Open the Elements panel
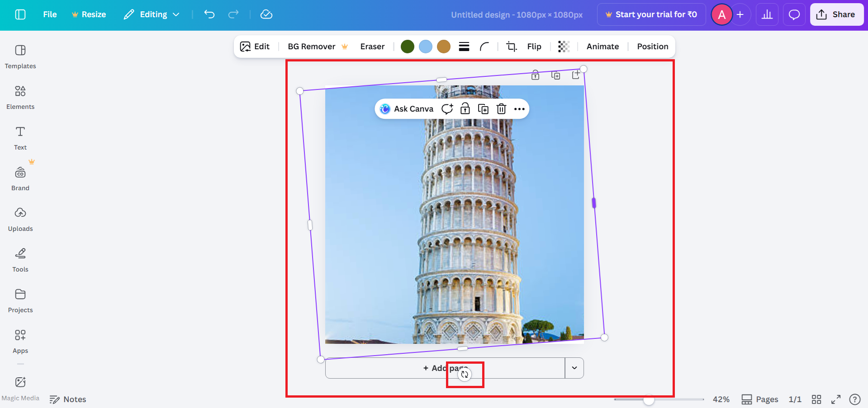 tap(20, 97)
